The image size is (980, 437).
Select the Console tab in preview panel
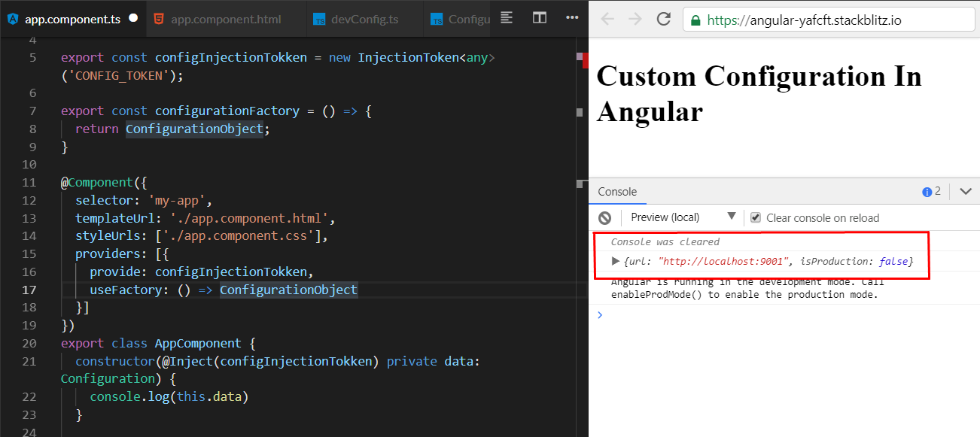(617, 192)
